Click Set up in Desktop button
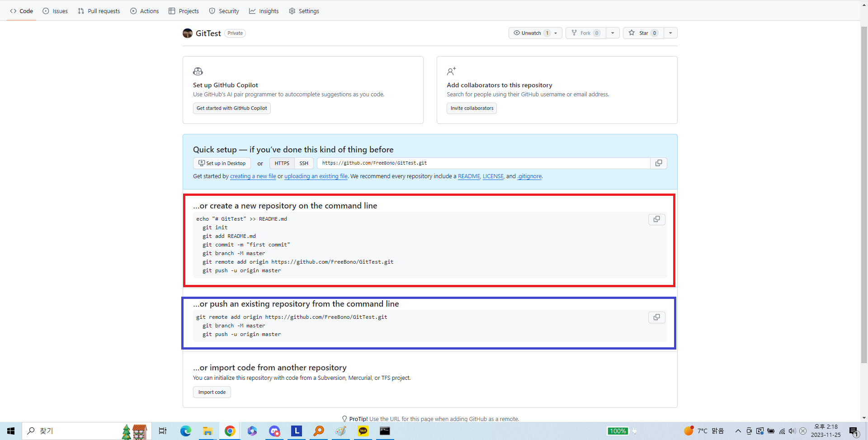The width and height of the screenshot is (868, 440). coord(222,163)
